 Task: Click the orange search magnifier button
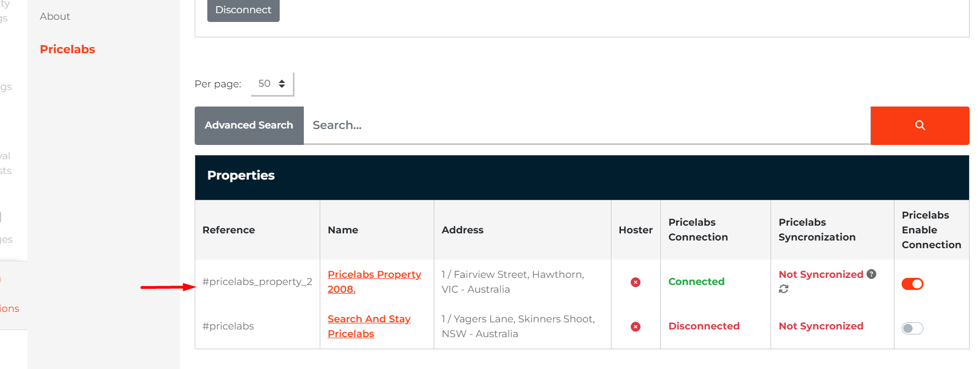pos(920,125)
